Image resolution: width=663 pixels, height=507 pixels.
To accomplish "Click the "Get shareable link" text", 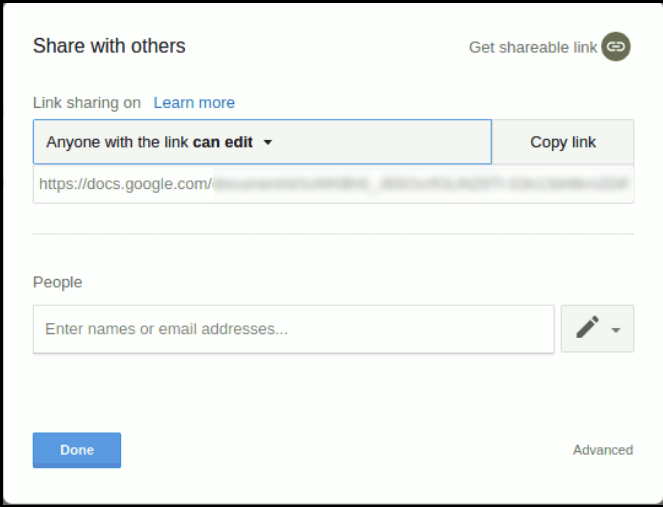I will click(x=533, y=48).
